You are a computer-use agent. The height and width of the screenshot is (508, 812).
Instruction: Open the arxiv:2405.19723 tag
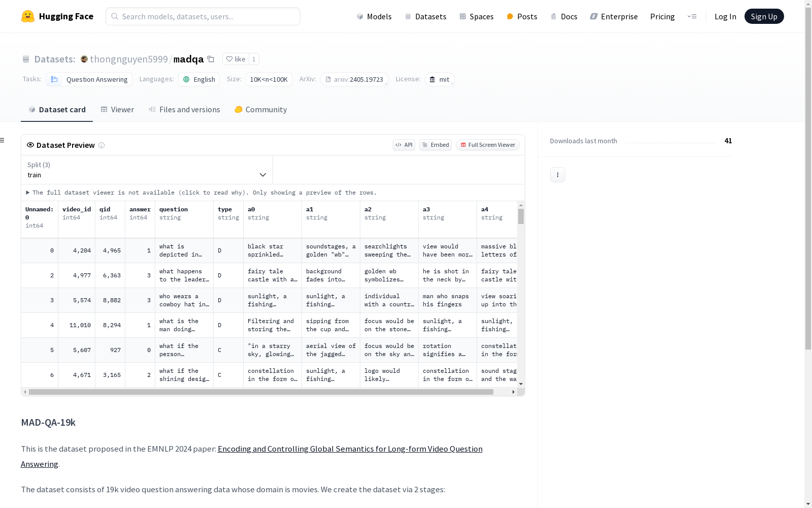(x=354, y=79)
